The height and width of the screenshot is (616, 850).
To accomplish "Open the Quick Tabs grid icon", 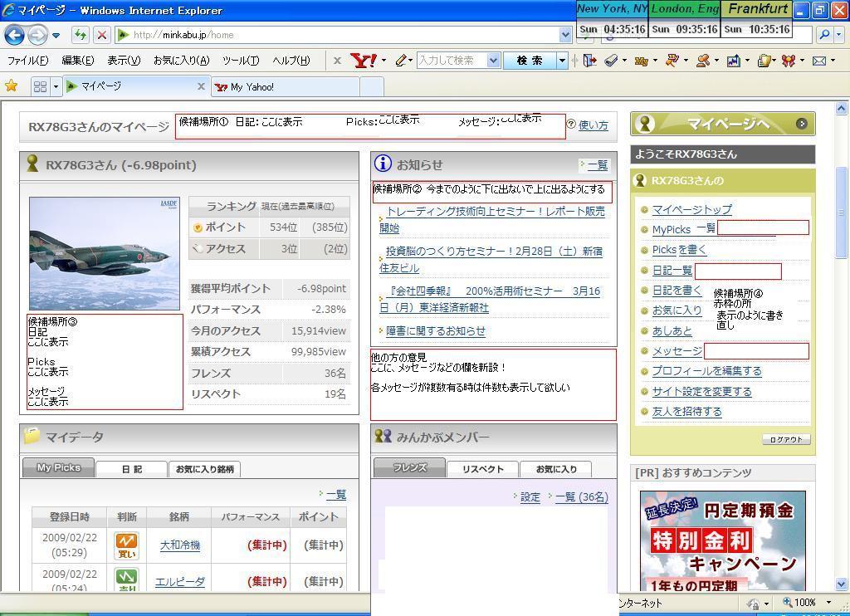I will pyautogui.click(x=40, y=86).
